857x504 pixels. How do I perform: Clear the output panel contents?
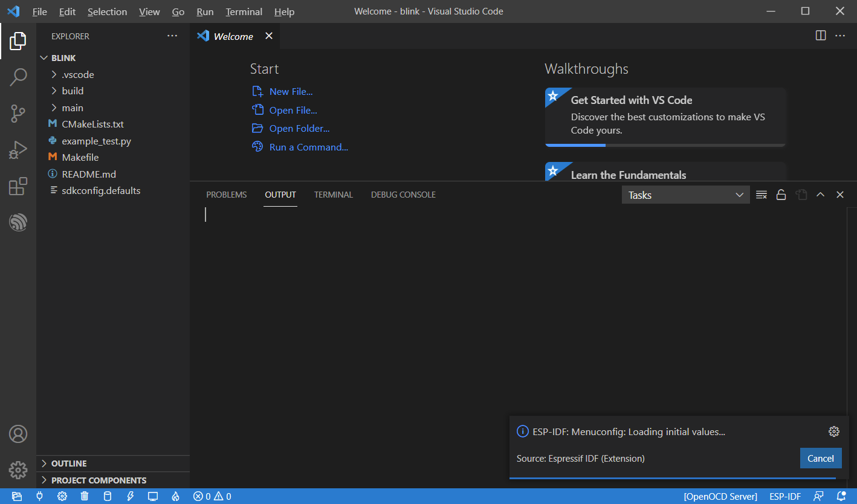point(762,195)
